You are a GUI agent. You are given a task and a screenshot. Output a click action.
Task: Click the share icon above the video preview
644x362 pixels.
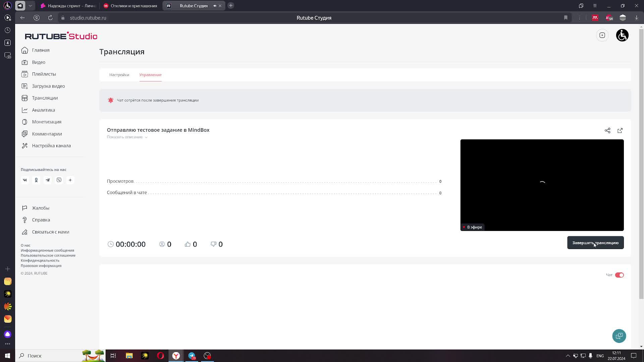coord(607,130)
